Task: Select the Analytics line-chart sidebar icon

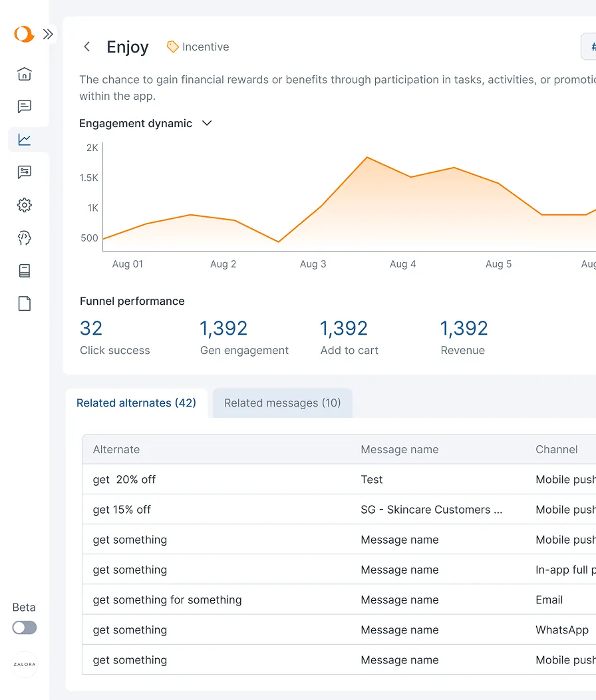Action: (24, 139)
